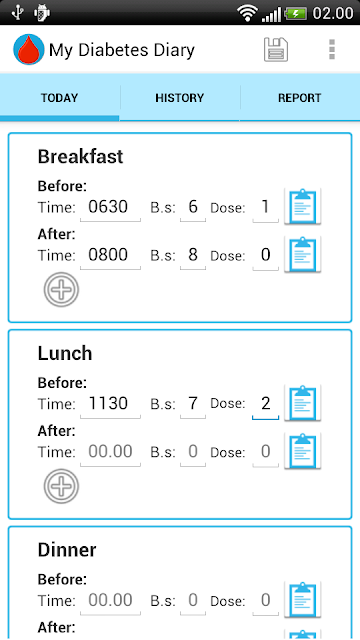
Task: Open notes clipboard for Dinner Before entry
Action: 302,600
